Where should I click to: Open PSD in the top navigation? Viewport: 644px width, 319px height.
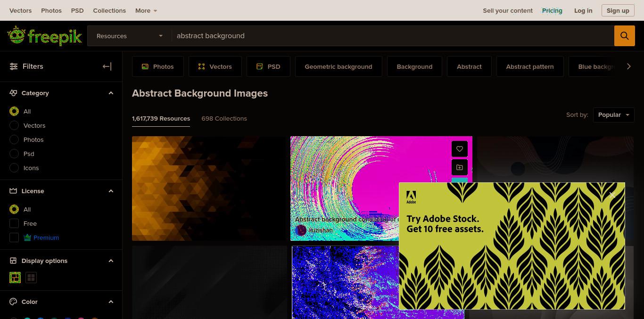coord(77,10)
